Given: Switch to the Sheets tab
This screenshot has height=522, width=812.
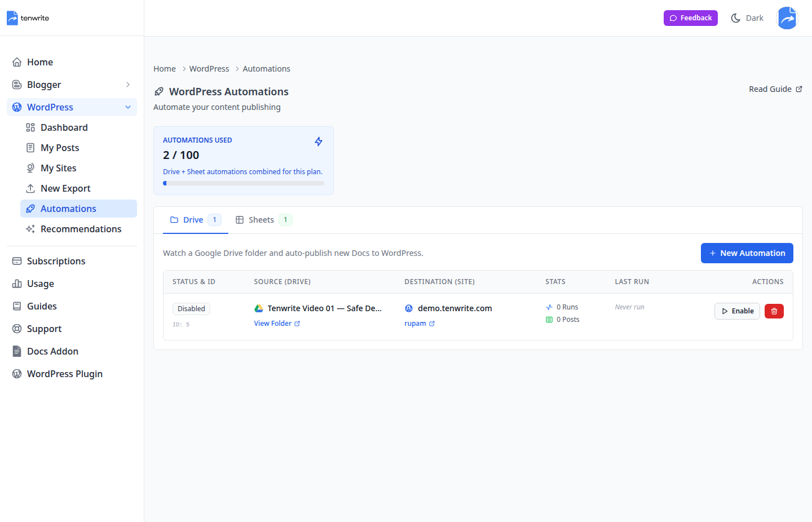Looking at the screenshot, I should 263,220.
